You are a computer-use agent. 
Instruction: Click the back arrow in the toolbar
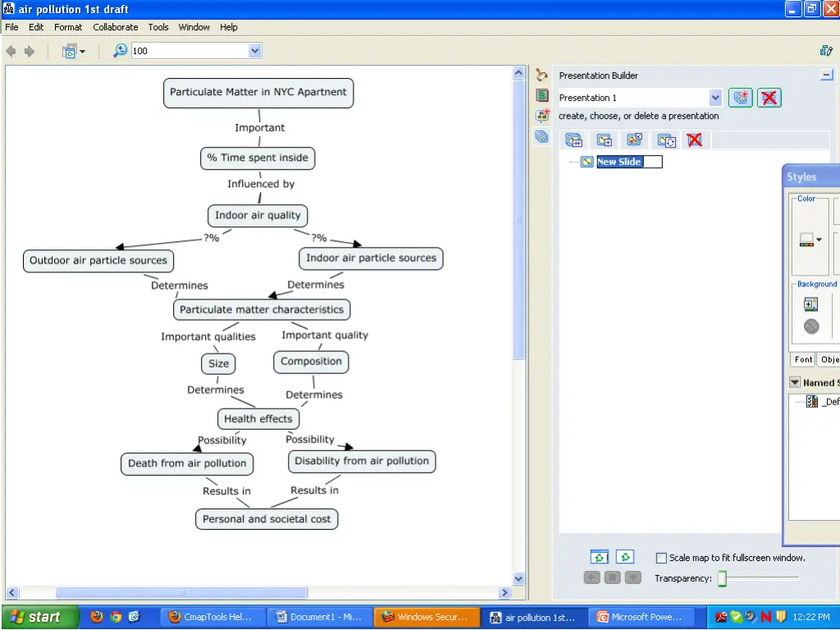pos(11,52)
